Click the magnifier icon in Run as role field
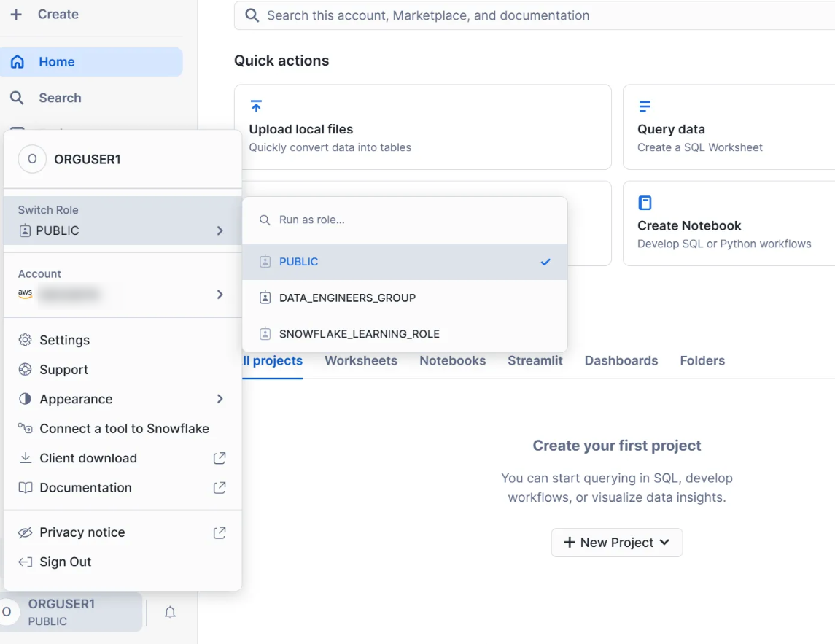The image size is (835, 644). coord(265,220)
